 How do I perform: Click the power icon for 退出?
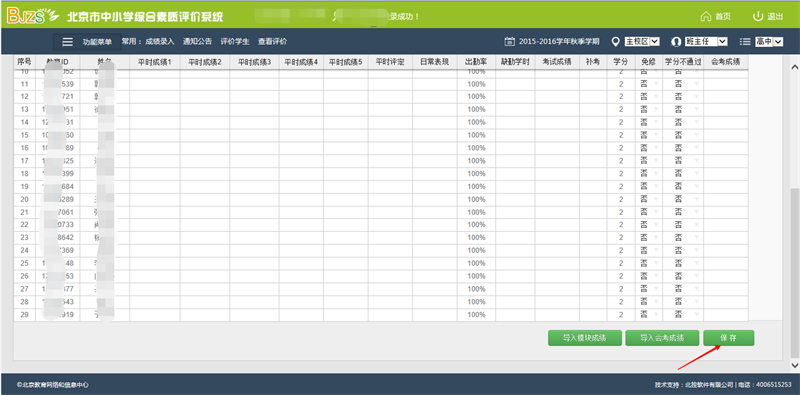758,16
